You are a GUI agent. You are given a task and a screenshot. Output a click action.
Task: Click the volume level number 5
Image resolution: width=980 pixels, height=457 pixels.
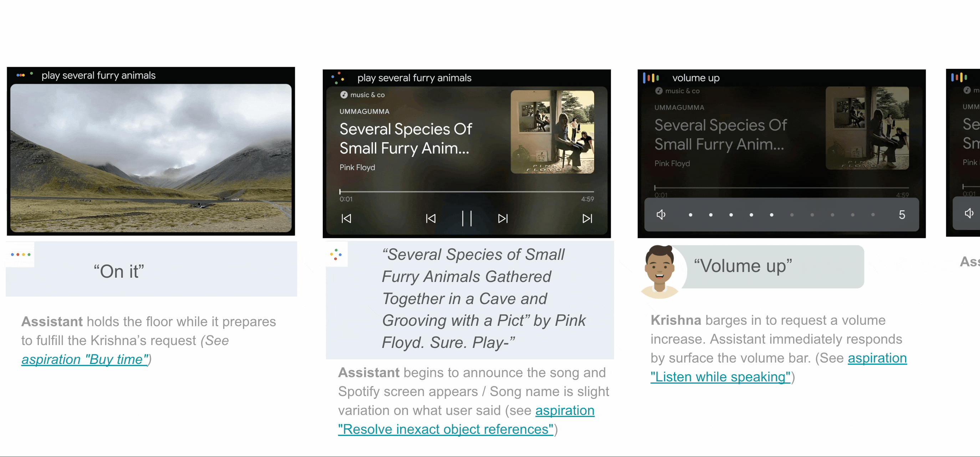902,215
